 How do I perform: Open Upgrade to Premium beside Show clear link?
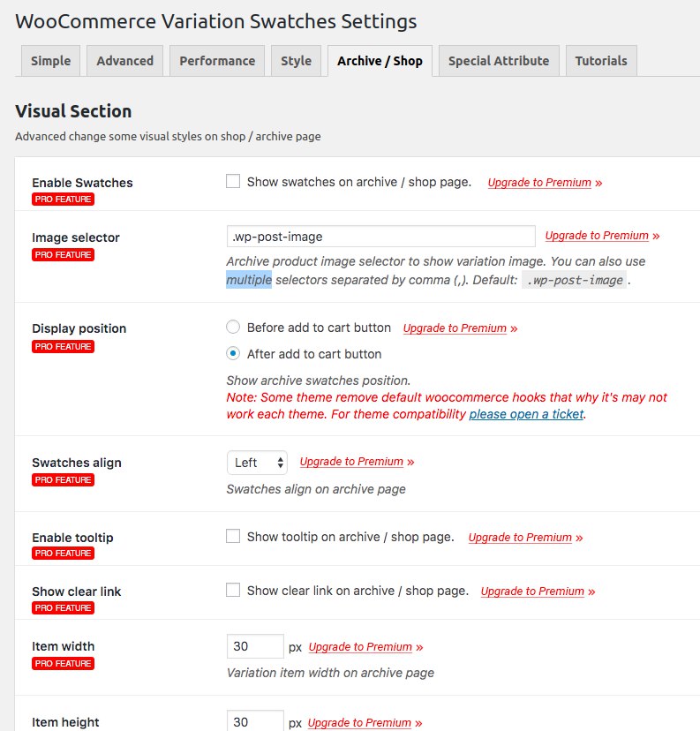pos(532,592)
